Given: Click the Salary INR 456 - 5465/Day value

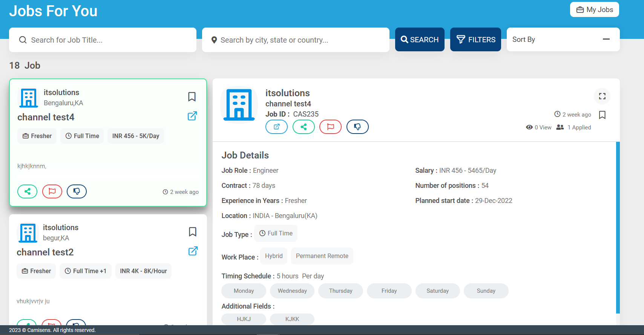Looking at the screenshot, I should [x=468, y=171].
